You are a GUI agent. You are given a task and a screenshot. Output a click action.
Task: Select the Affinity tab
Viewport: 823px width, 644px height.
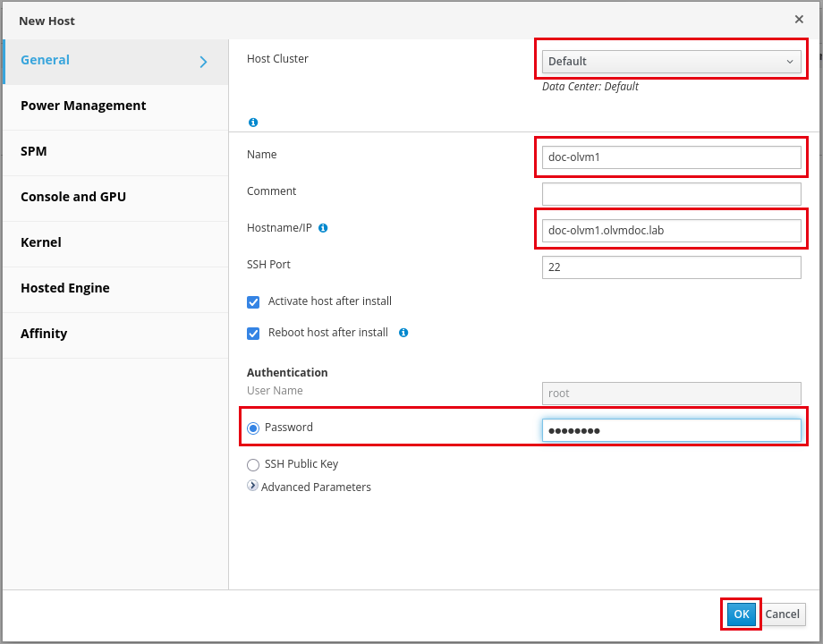[115, 335]
